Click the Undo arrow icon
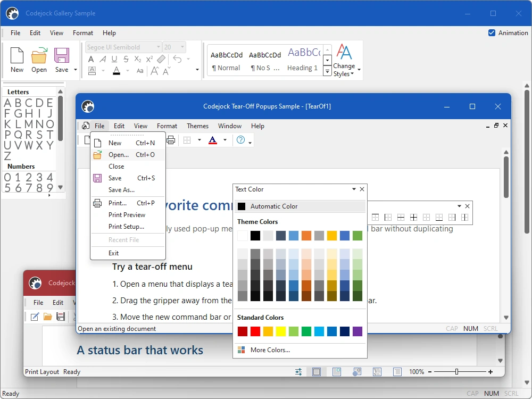Image resolution: width=532 pixels, height=399 pixels. pyautogui.click(x=178, y=59)
